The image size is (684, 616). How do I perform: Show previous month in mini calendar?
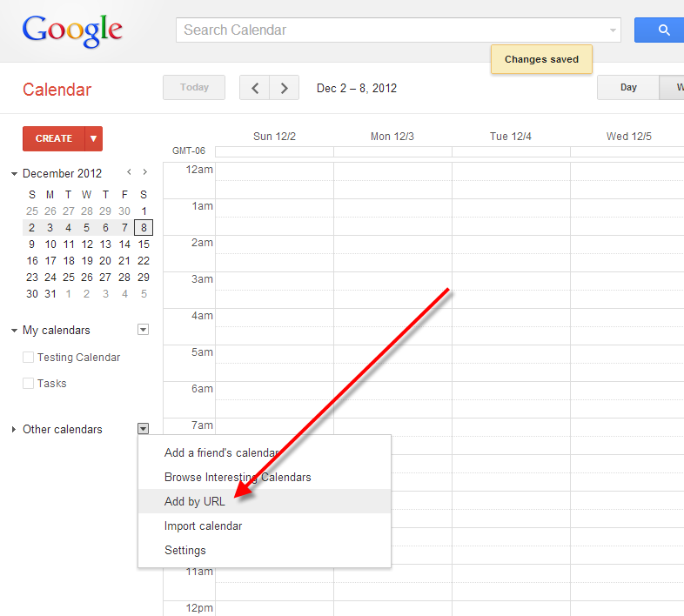coord(130,173)
